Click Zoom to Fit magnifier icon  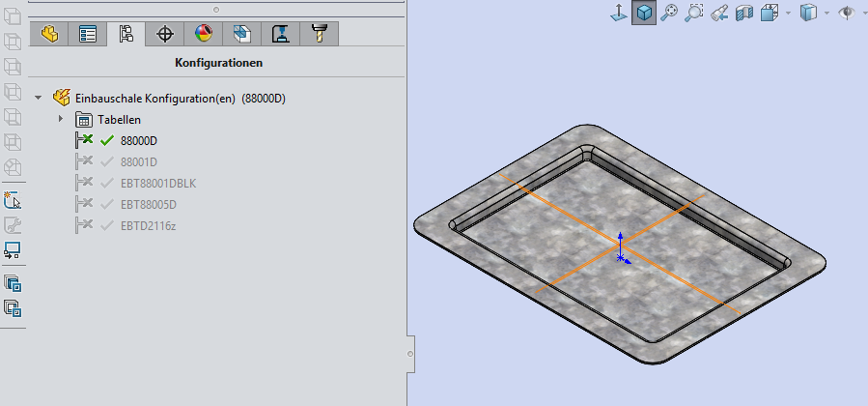[669, 13]
